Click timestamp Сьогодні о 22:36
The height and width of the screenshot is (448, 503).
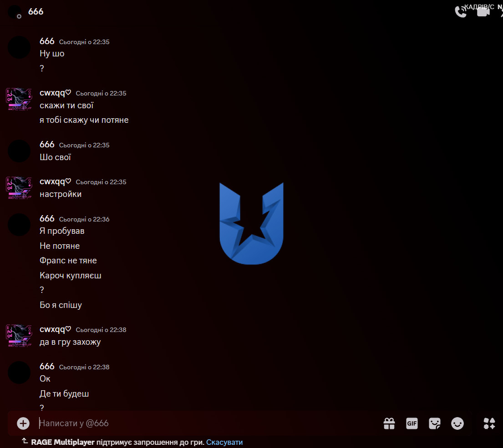pos(84,219)
